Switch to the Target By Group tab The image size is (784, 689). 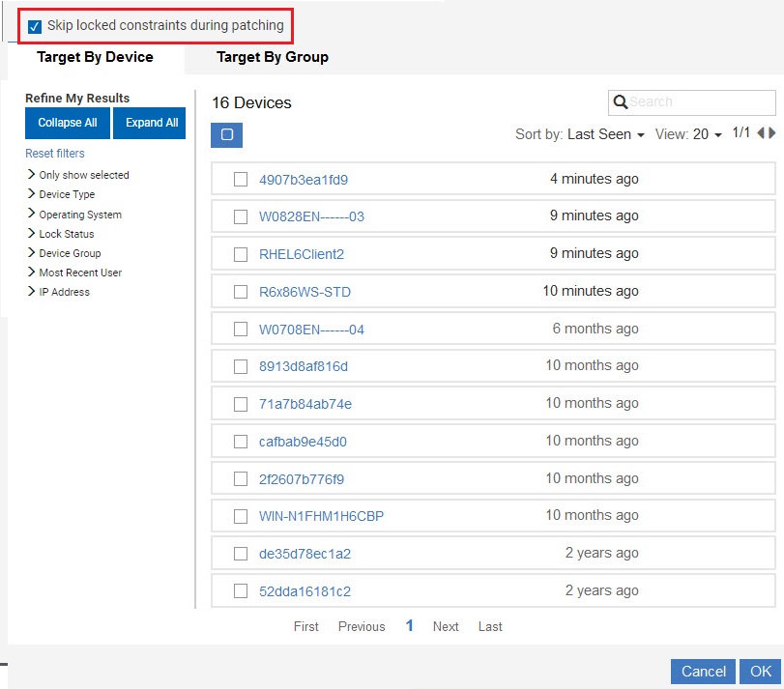tap(273, 57)
